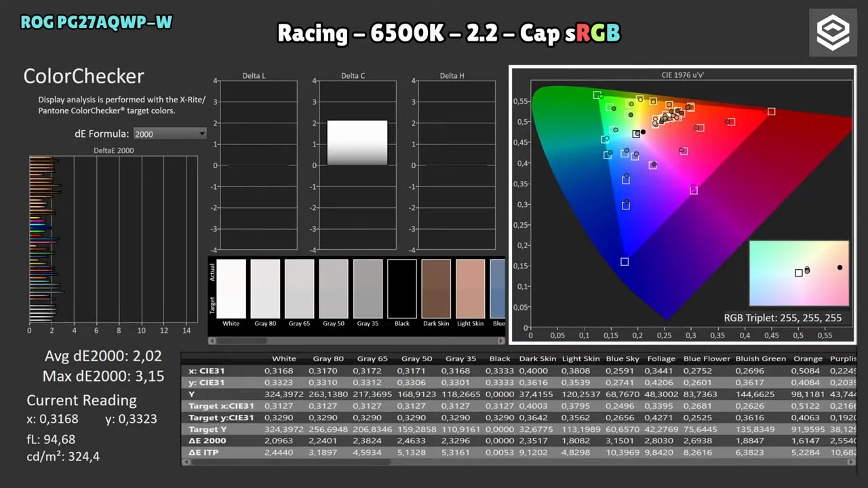
Task: Click the 'x: CIE31' row label
Action: [x=206, y=371]
